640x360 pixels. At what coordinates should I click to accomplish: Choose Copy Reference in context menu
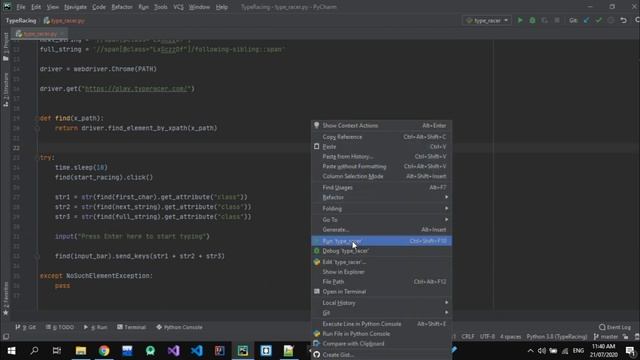point(381,137)
